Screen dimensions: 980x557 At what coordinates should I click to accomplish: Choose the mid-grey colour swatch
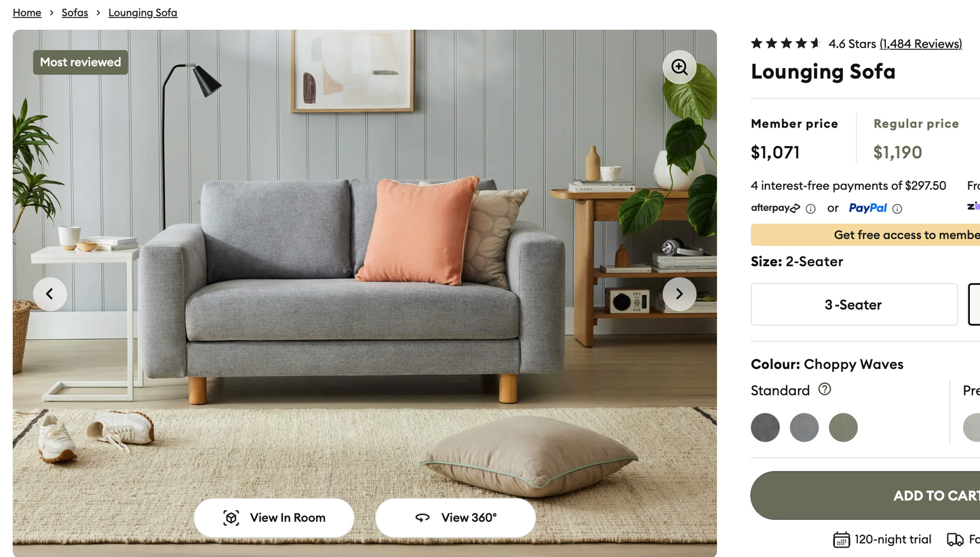[x=804, y=427]
